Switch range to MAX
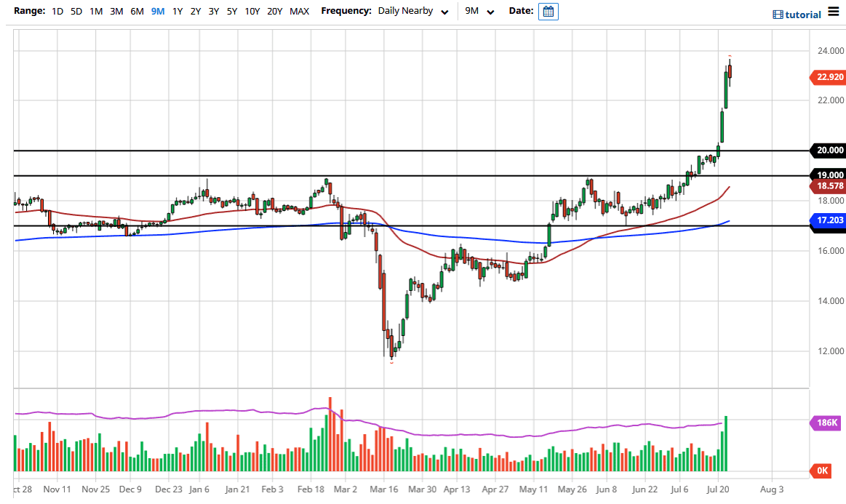846x504 pixels. [x=299, y=12]
